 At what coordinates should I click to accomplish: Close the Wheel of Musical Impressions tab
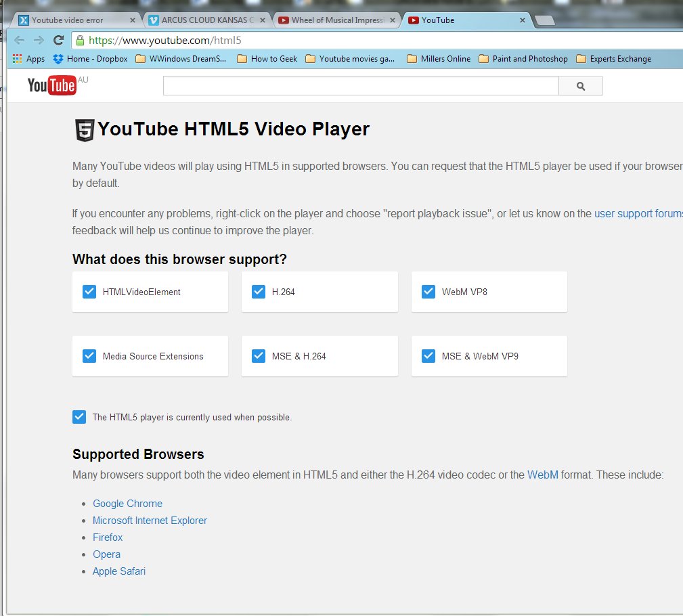tap(393, 20)
